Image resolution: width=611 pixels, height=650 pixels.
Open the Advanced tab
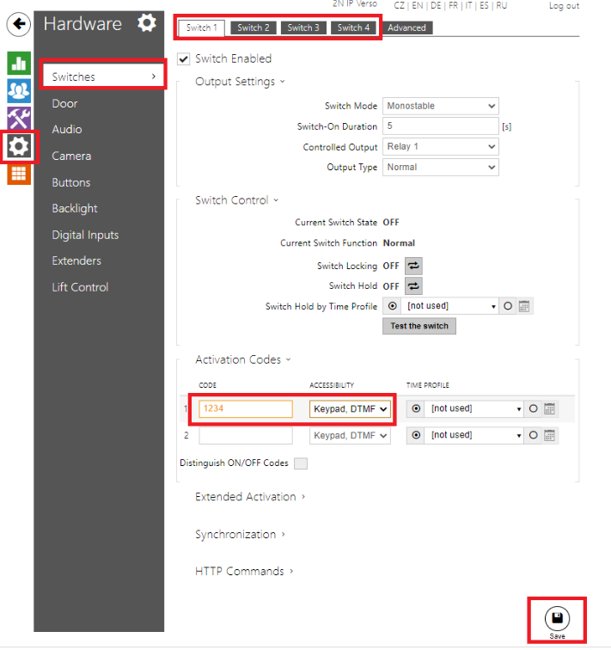point(406,28)
